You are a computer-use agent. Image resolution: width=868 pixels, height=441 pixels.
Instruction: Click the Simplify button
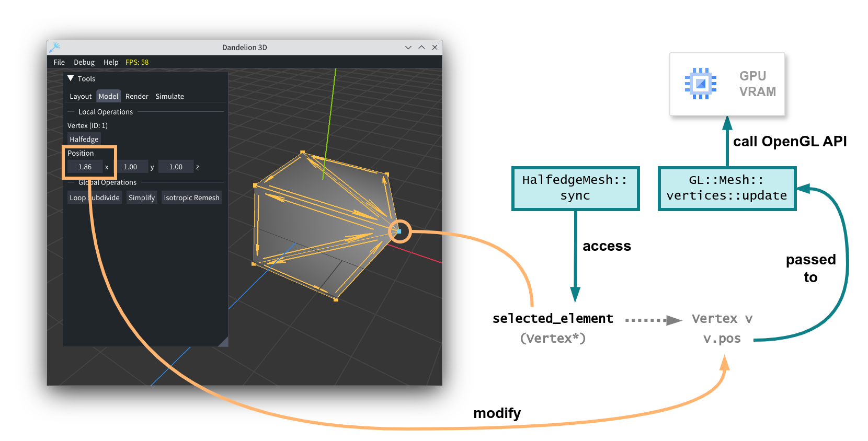point(142,198)
